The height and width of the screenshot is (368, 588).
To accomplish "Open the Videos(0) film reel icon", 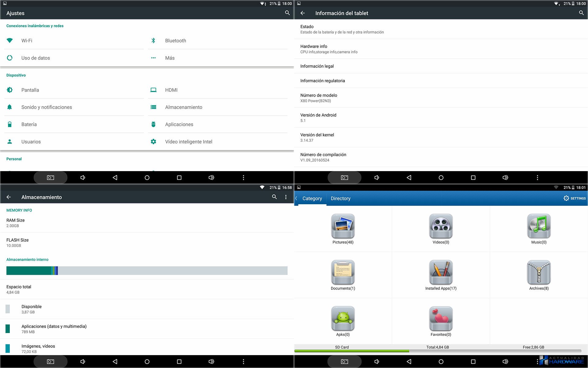I will coord(441,226).
